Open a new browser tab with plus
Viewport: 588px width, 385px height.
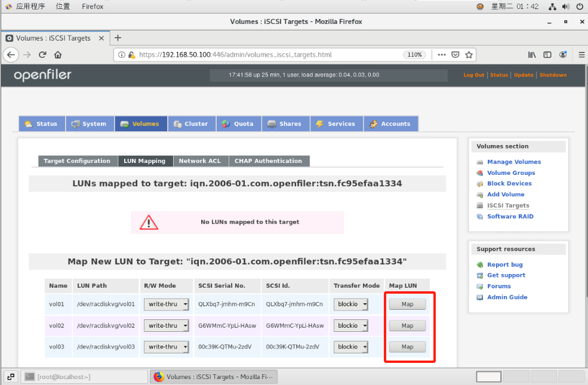[118, 38]
